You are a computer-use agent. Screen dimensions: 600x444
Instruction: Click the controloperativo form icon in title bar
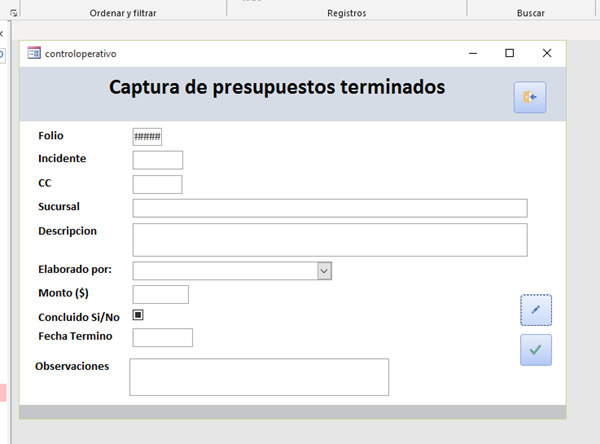pos(34,53)
